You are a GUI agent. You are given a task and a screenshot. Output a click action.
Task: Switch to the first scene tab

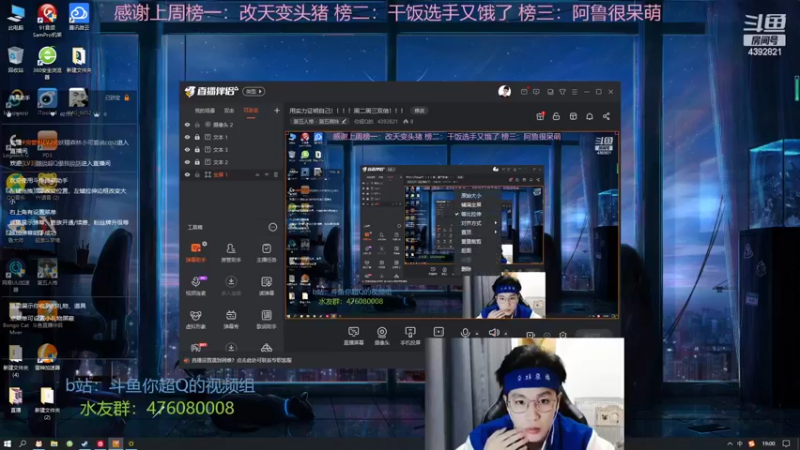click(x=205, y=111)
